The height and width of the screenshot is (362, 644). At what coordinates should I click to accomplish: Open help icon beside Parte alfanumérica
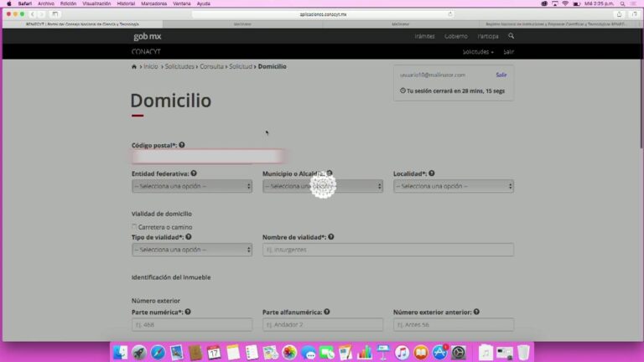click(327, 312)
